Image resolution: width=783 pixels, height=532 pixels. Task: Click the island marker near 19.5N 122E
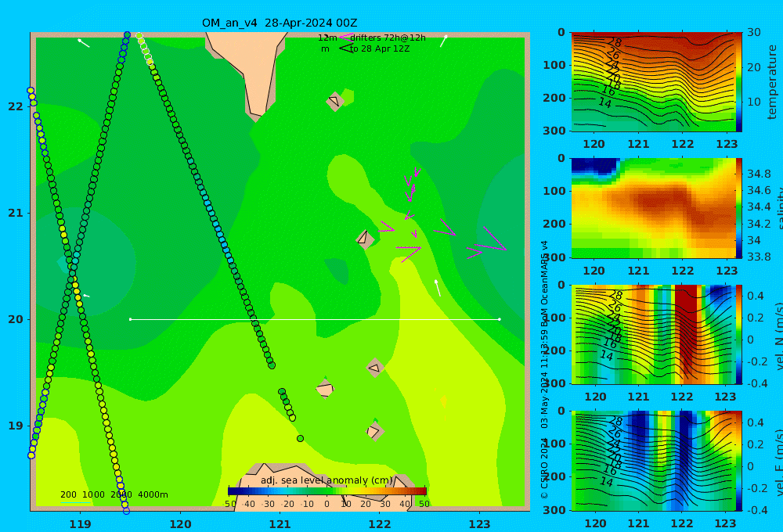[x=374, y=368]
